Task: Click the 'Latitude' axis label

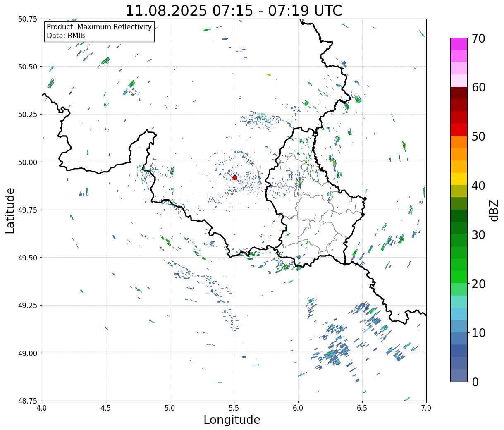Action: pos(10,210)
